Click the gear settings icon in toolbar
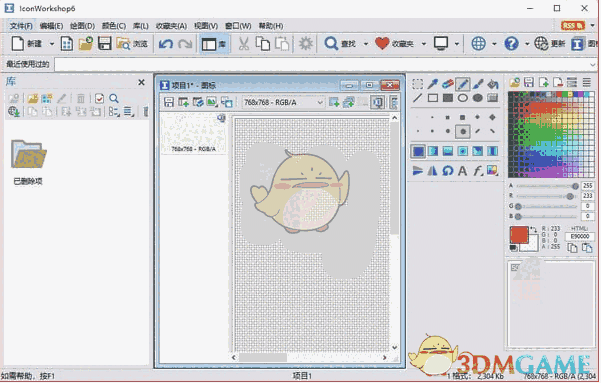The image size is (601, 383). [305, 44]
